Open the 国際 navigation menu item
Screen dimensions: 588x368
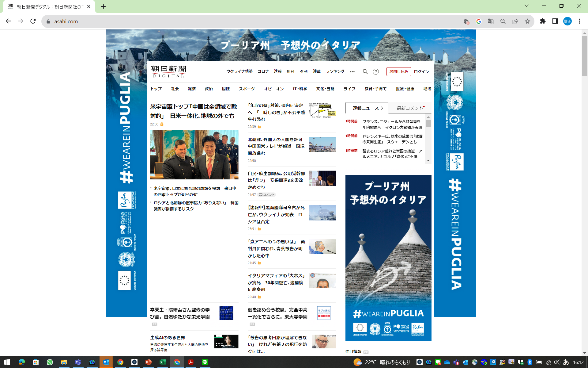click(226, 89)
